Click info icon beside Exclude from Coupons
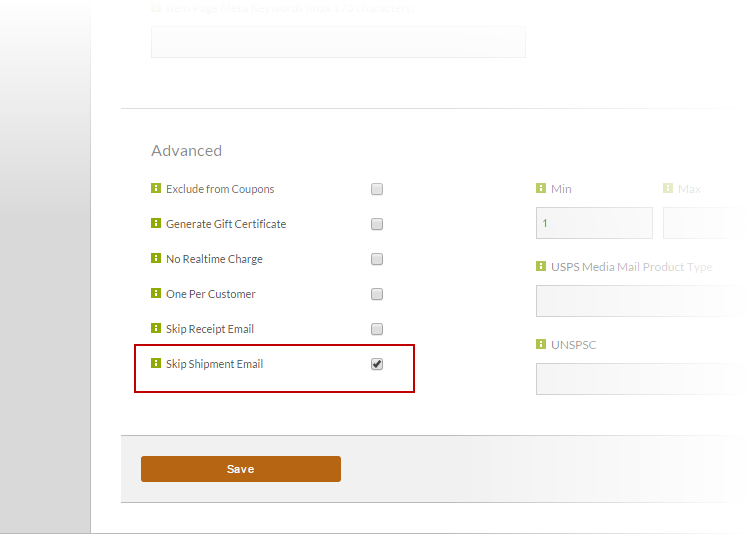Image resolution: width=747 pixels, height=558 pixels. point(156,188)
